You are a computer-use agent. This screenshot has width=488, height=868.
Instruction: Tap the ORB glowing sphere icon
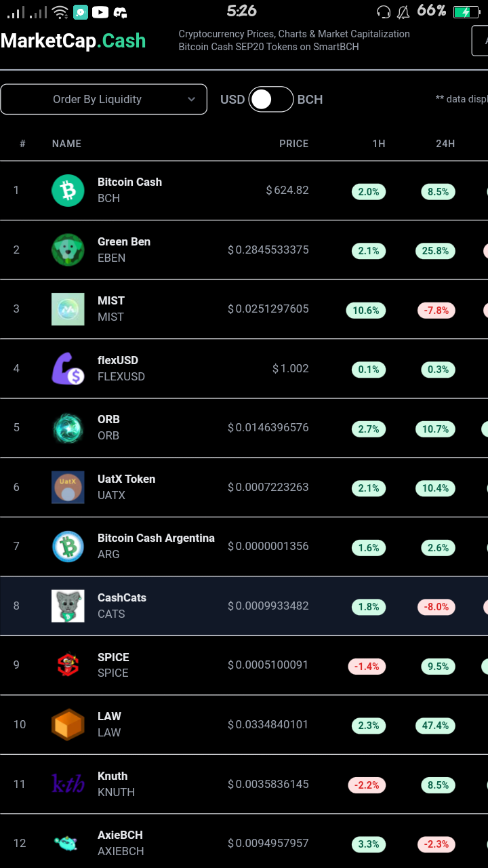[x=68, y=428]
